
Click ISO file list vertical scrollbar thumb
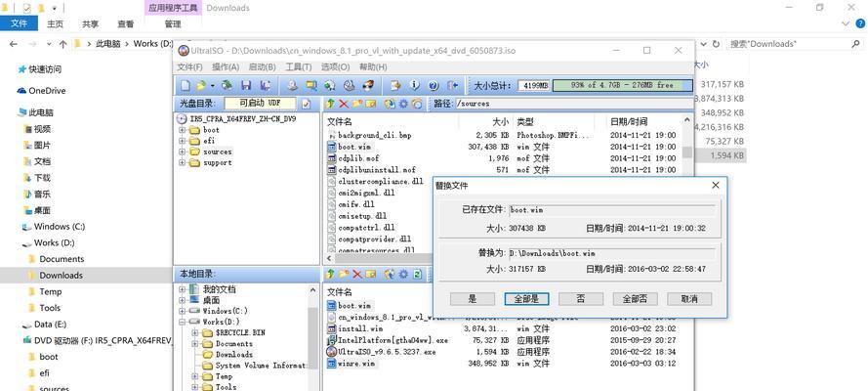[687, 152]
